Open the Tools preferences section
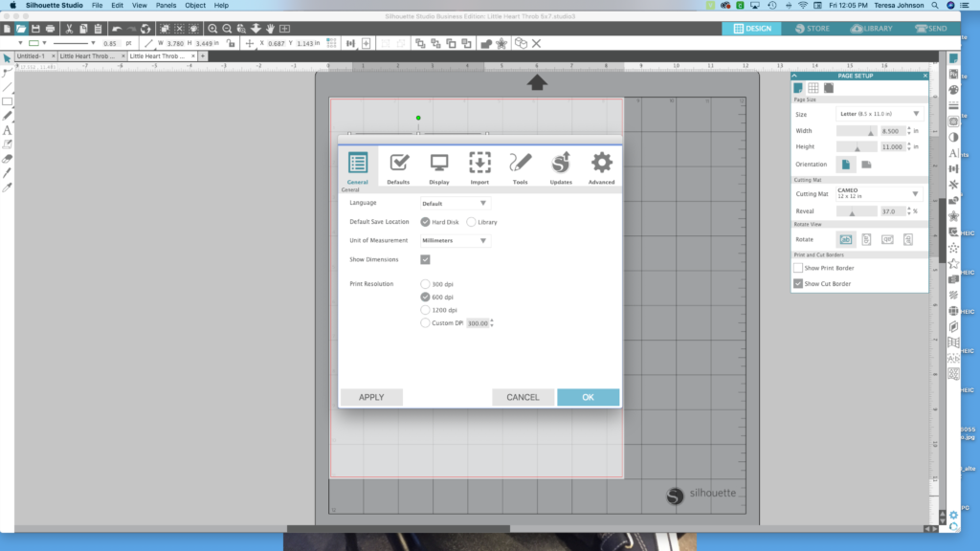 (520, 167)
